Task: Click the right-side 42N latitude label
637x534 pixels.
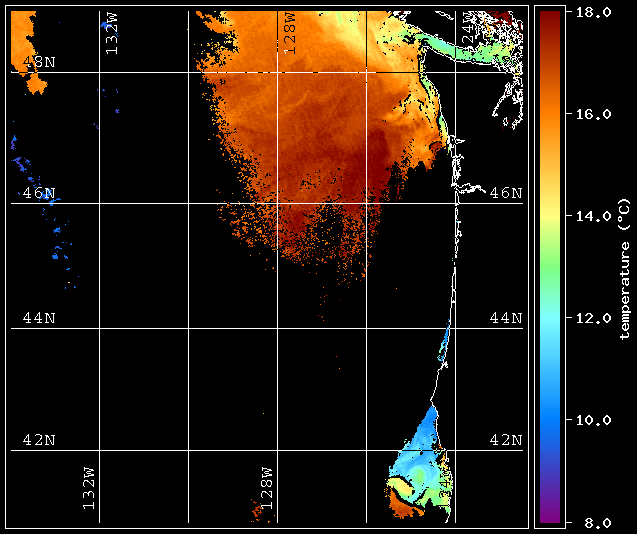Action: [506, 440]
